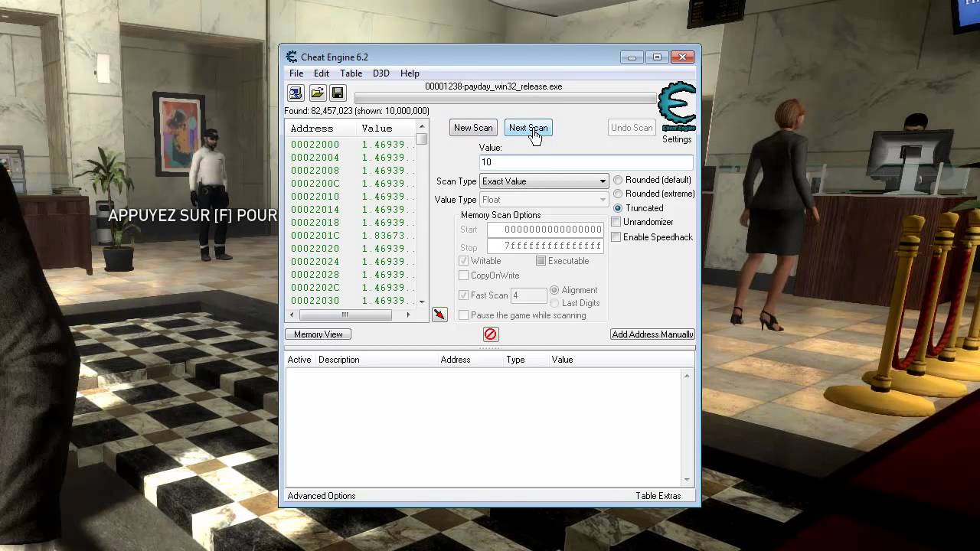
Task: Click the save floppy disk icon
Action: tap(338, 93)
